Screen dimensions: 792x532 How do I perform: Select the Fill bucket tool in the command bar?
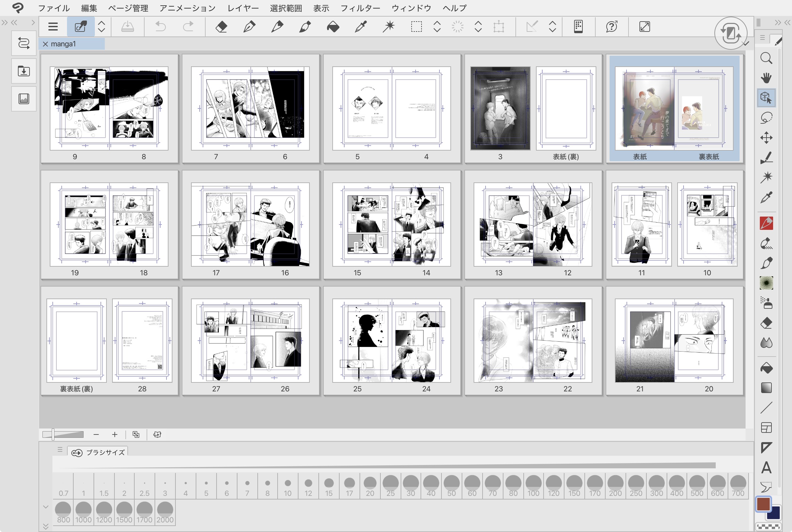point(333,27)
